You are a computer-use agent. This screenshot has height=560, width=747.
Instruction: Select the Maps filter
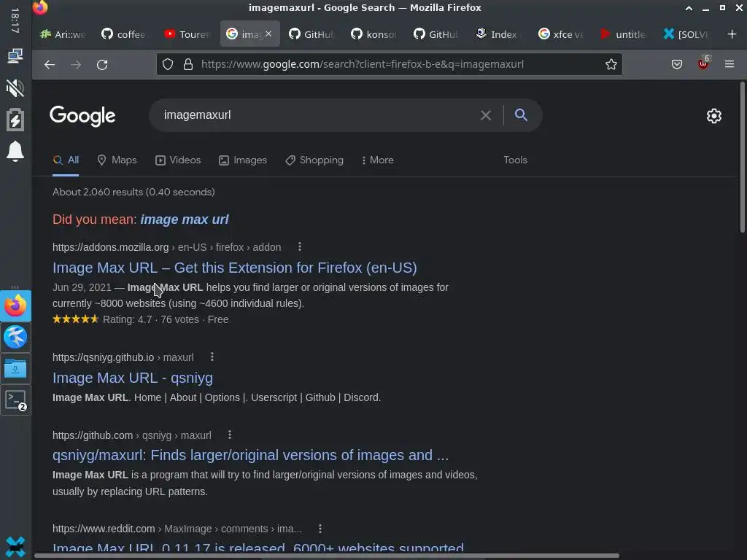pos(117,160)
